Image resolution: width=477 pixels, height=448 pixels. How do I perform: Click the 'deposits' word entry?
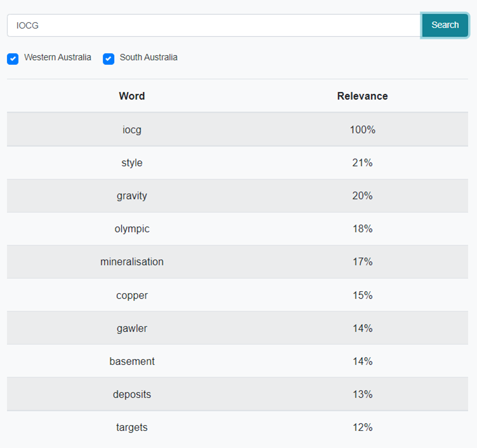coord(132,395)
